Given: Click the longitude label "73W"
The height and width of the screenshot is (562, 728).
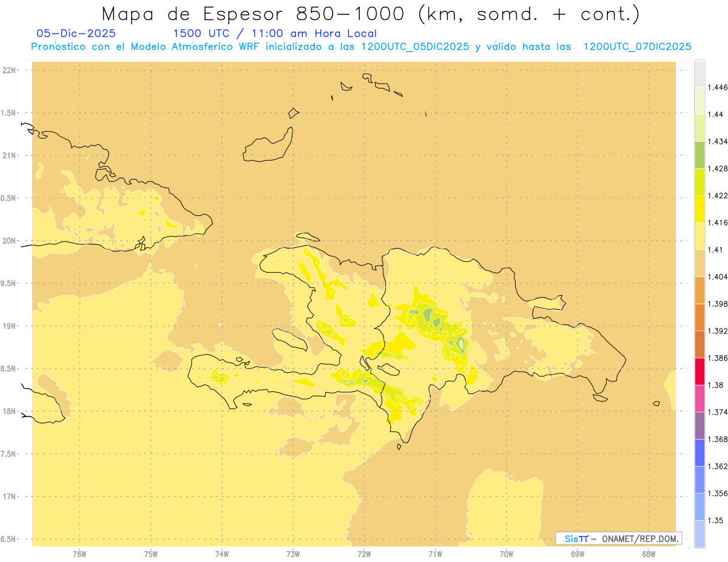Looking at the screenshot, I should (x=293, y=554).
